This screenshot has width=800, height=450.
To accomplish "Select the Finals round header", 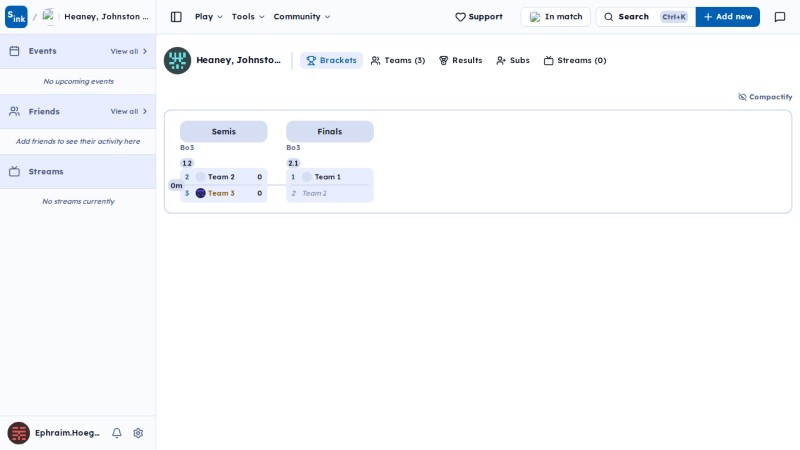I will click(330, 132).
